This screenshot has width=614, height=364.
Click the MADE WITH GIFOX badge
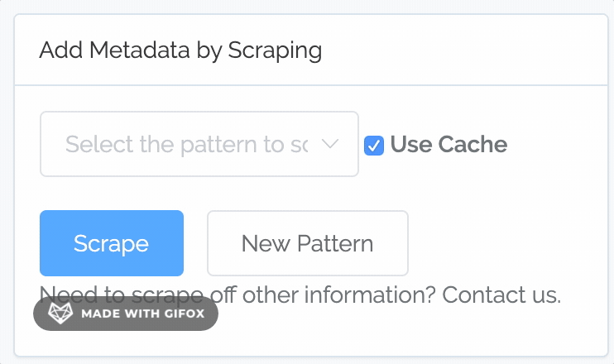pyautogui.click(x=126, y=313)
